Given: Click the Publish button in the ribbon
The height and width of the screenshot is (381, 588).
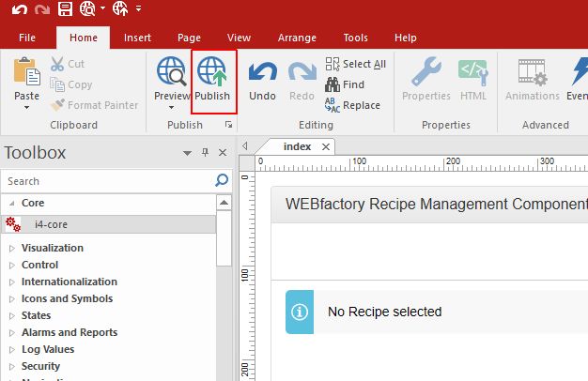Looking at the screenshot, I should [x=212, y=81].
